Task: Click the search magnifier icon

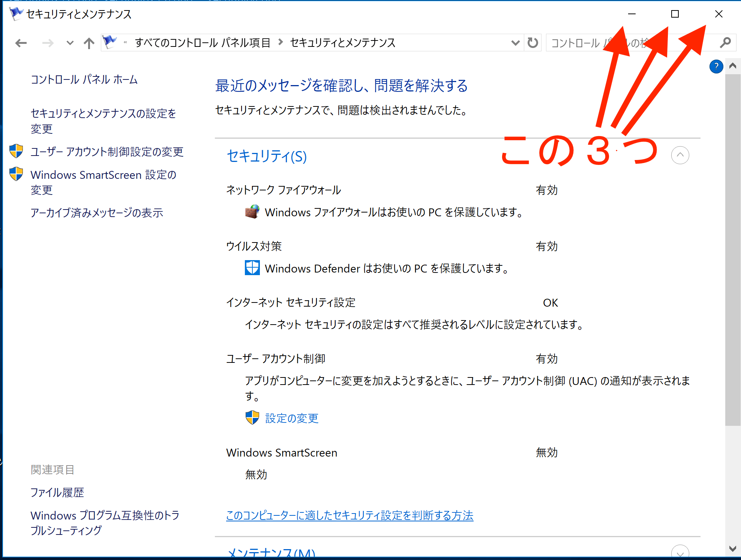Action: 725,43
